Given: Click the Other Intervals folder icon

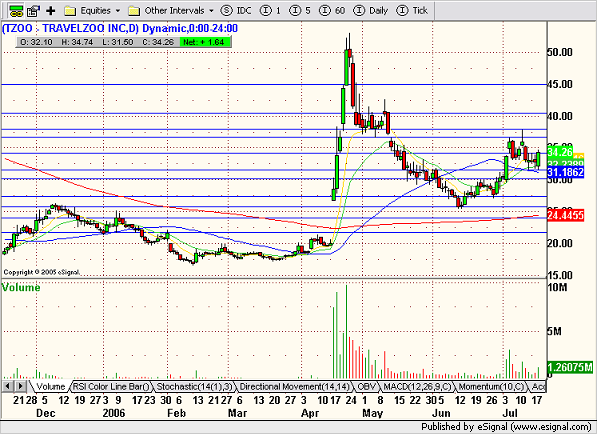Looking at the screenshot, I should [134, 11].
